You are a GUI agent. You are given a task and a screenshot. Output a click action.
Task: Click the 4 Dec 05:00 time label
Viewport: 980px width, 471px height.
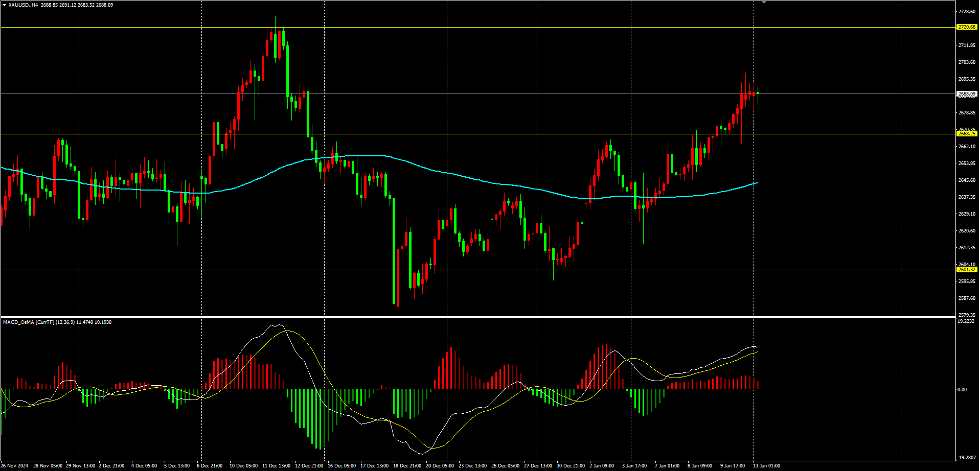pyautogui.click(x=144, y=466)
